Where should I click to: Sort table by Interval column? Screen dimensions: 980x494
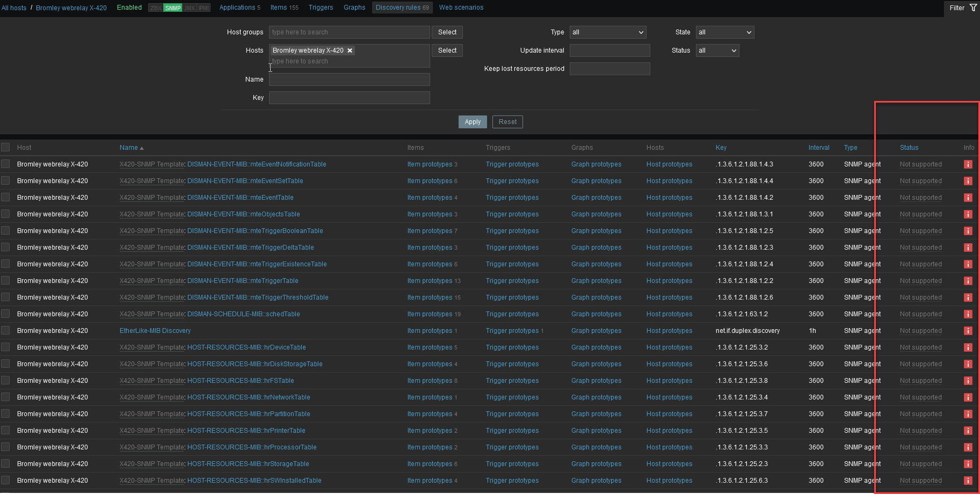(819, 148)
